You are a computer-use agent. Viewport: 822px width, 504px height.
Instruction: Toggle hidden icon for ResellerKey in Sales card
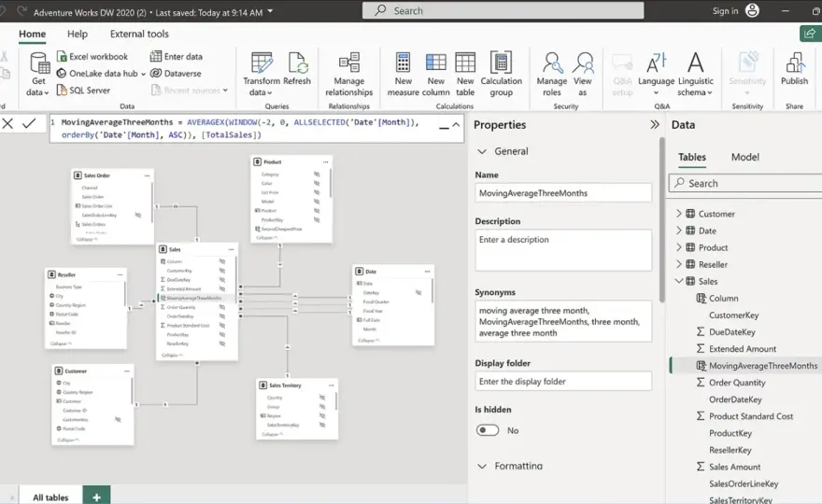[x=222, y=343]
